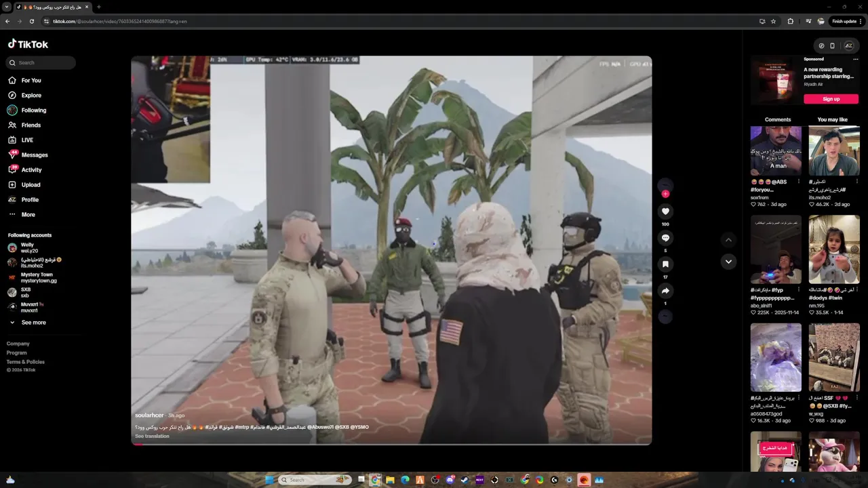The width and height of the screenshot is (868, 488).
Task: Open Chrome extensions puzzle icon
Action: (x=791, y=21)
